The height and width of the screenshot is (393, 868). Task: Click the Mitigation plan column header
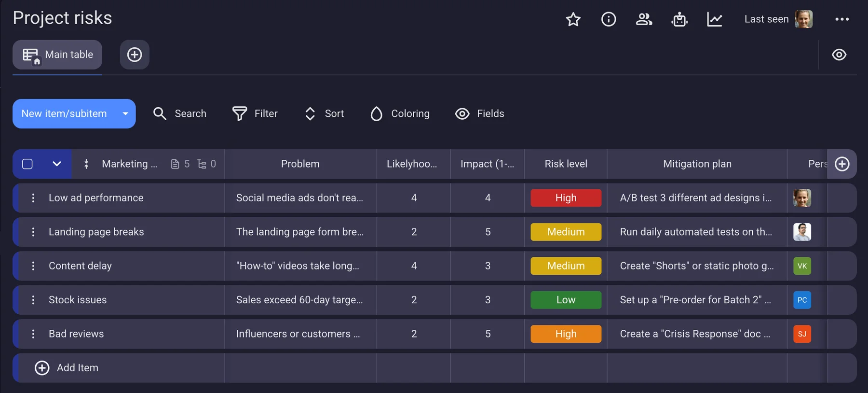click(697, 164)
